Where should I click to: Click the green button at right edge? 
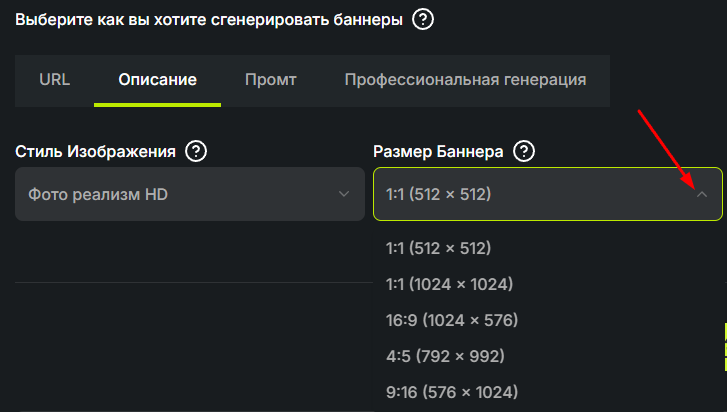click(725, 347)
